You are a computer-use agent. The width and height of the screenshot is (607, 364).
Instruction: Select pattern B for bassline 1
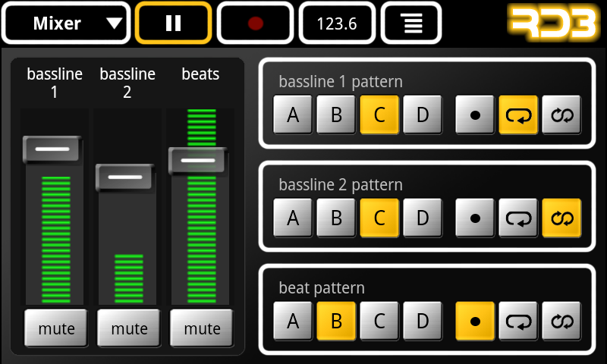pos(336,115)
